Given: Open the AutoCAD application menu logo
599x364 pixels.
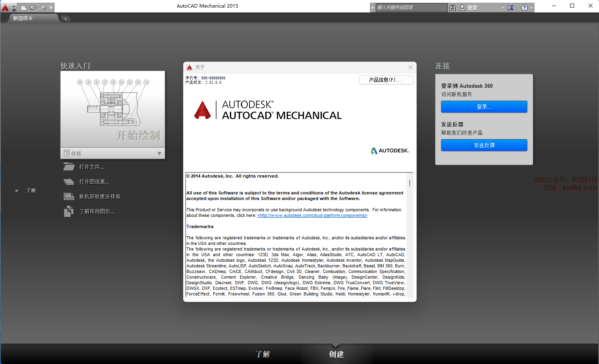Looking at the screenshot, I should (x=6, y=7).
